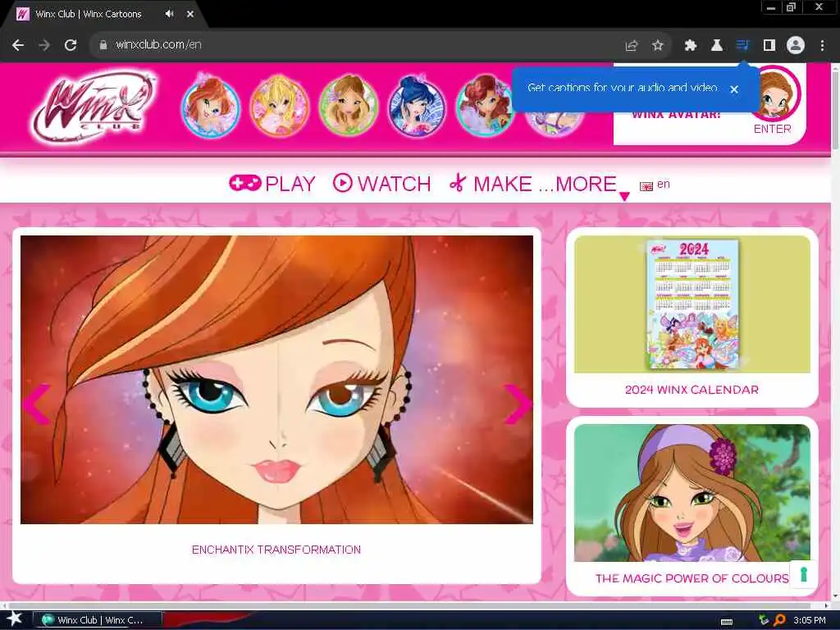
Task: Select the Flora character portrait in header
Action: tap(348, 106)
